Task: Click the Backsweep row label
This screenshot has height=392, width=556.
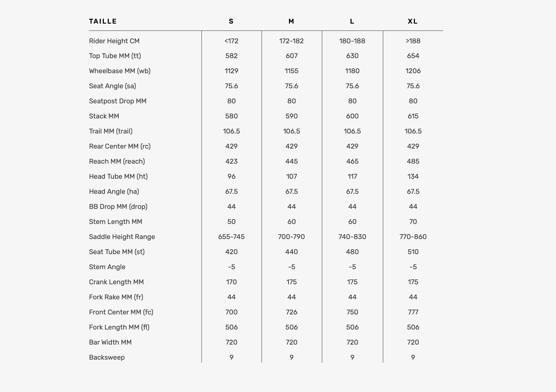Action: click(x=107, y=357)
